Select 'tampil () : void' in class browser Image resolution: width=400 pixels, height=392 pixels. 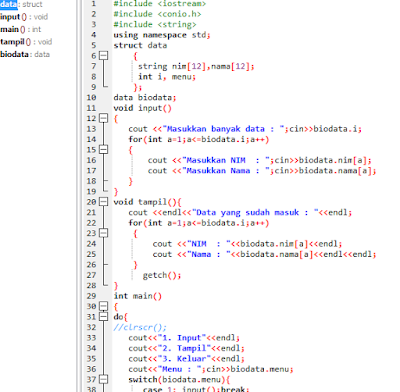[x=26, y=42]
